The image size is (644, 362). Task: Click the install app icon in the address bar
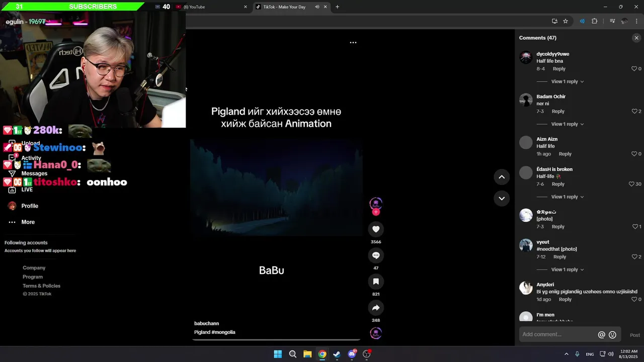point(554,21)
